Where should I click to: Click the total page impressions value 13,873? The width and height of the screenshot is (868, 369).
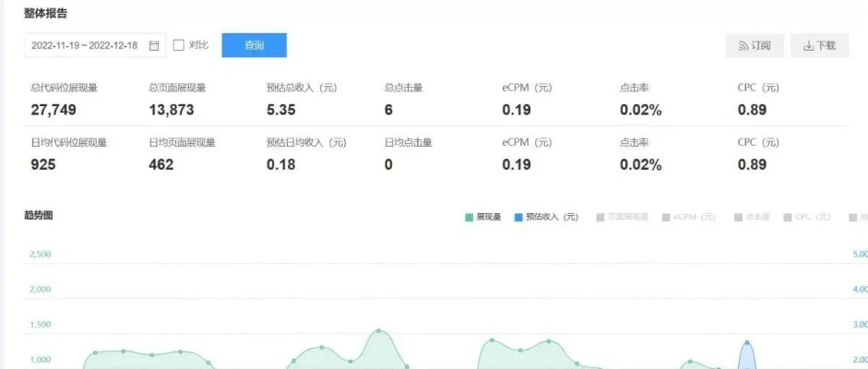click(x=172, y=110)
